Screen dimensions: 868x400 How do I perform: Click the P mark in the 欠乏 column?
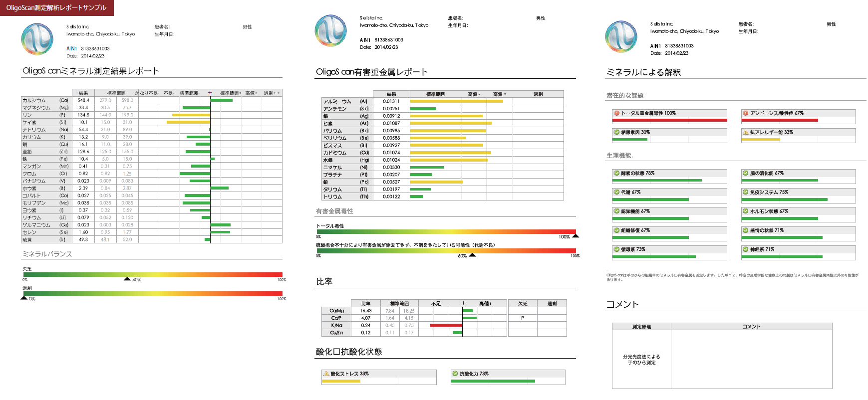pos(523,318)
